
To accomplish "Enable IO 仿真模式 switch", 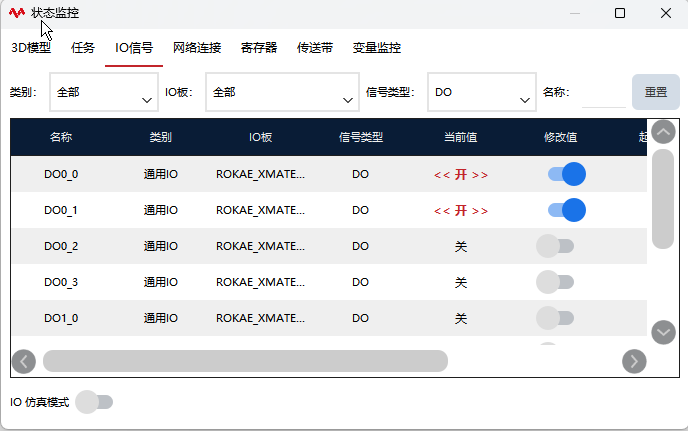I will pos(94,402).
